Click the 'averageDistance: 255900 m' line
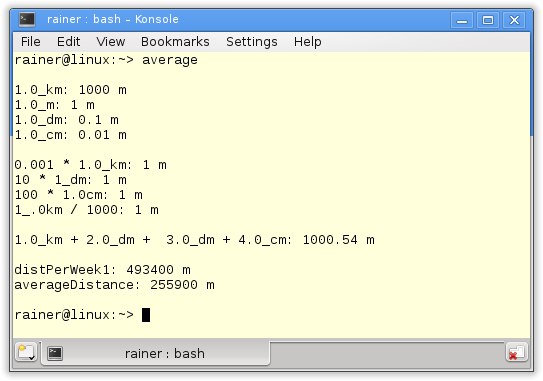Image resolution: width=543 pixels, height=381 pixels. [x=115, y=285]
